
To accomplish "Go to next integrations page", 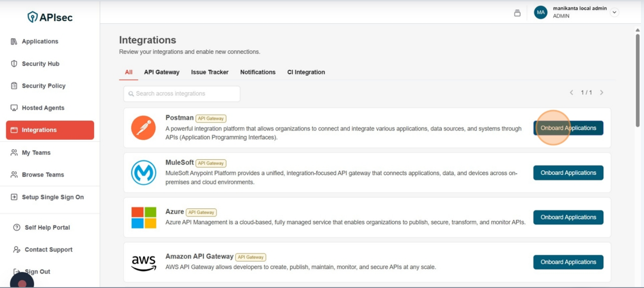I will pos(602,92).
